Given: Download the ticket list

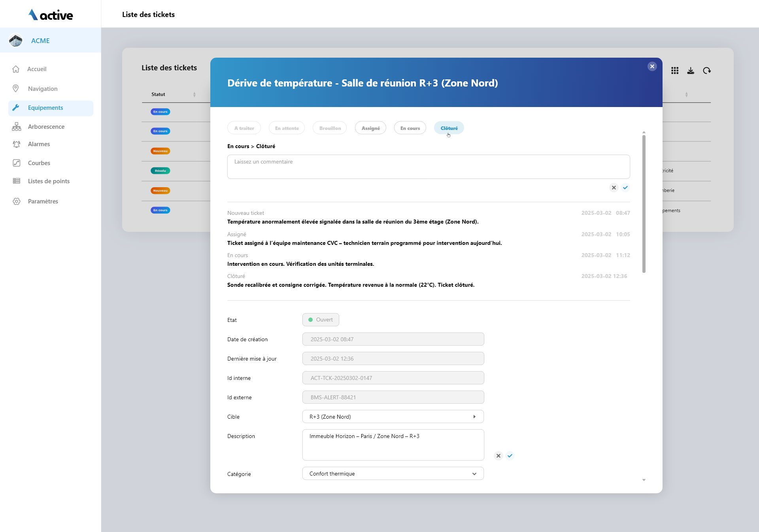Looking at the screenshot, I should tap(691, 71).
